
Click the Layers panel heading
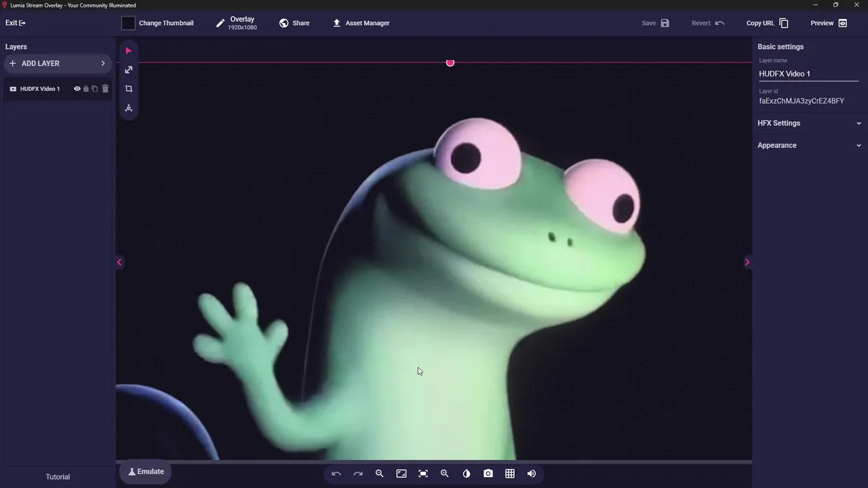(16, 47)
